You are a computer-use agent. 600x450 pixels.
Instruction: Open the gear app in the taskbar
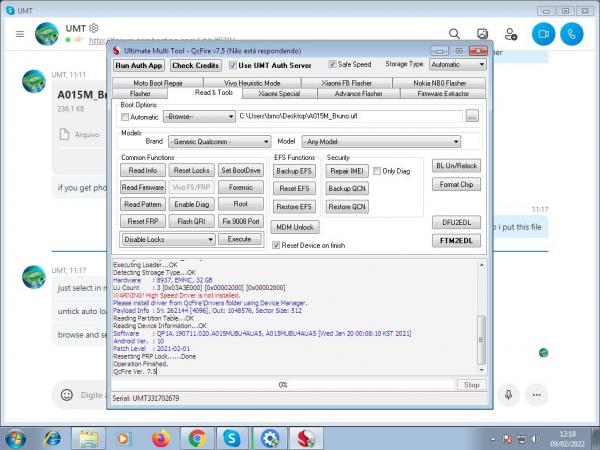pyautogui.click(x=270, y=439)
